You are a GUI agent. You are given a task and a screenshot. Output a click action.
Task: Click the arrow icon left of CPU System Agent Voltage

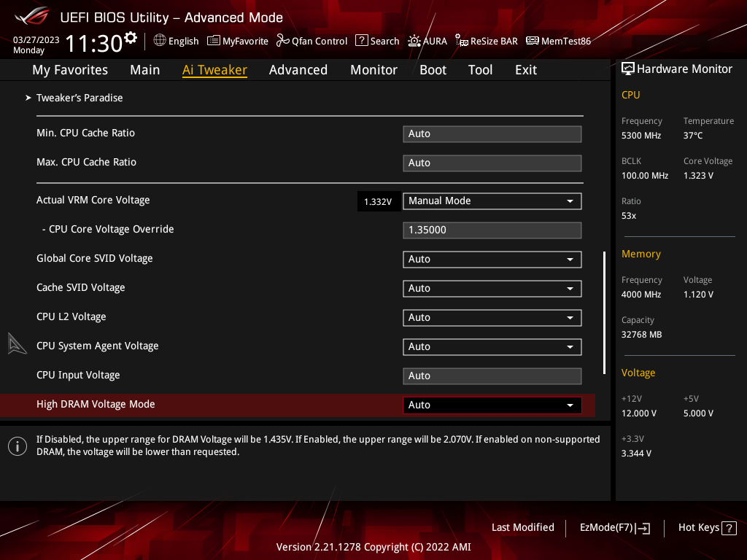click(x=17, y=343)
